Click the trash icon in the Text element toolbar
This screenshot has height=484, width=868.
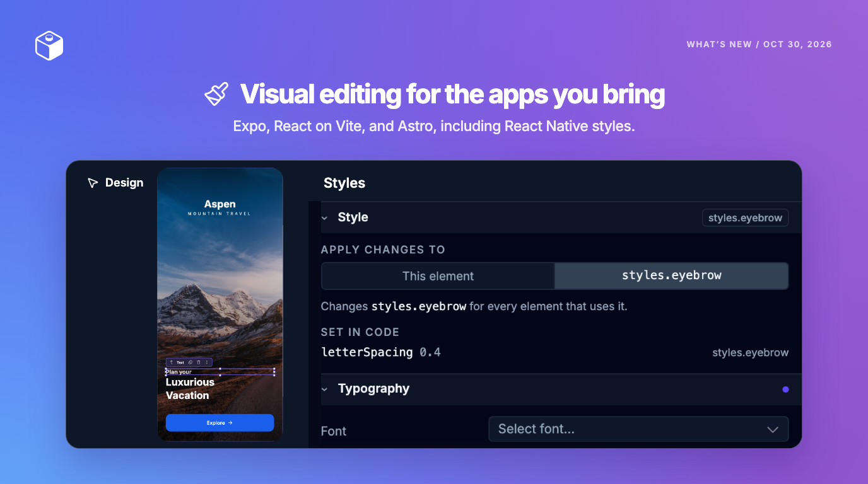pos(199,362)
